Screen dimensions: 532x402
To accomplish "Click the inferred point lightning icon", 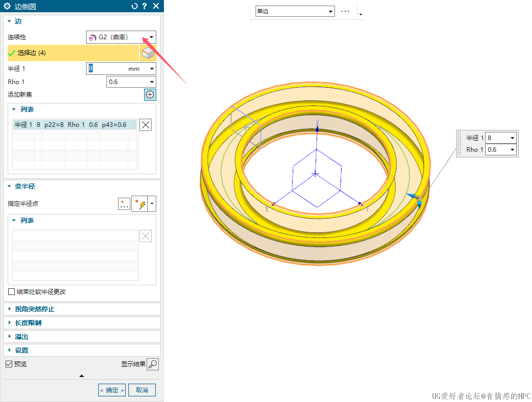I will pyautogui.click(x=139, y=204).
